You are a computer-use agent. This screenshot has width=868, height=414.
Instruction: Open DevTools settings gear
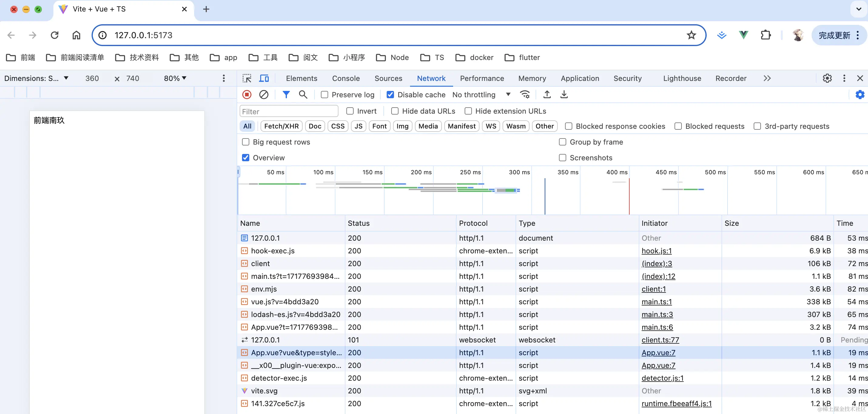coord(827,78)
